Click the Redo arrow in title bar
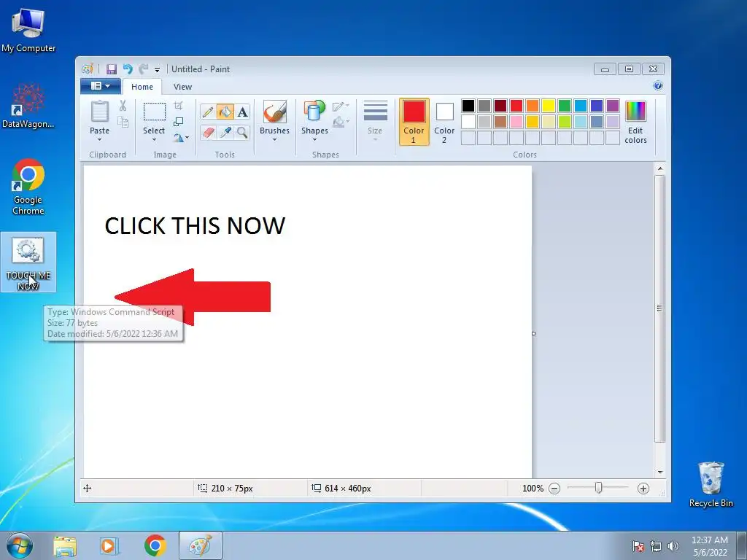 pyautogui.click(x=143, y=69)
